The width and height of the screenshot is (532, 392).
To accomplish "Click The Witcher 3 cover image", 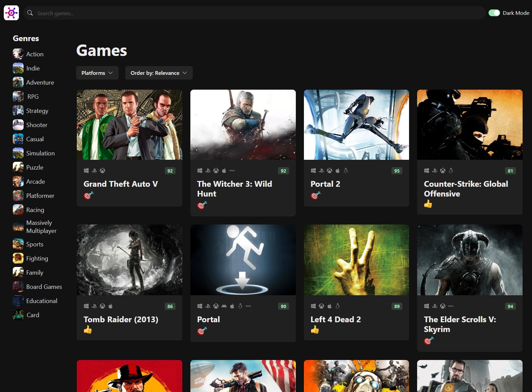I will (x=243, y=125).
